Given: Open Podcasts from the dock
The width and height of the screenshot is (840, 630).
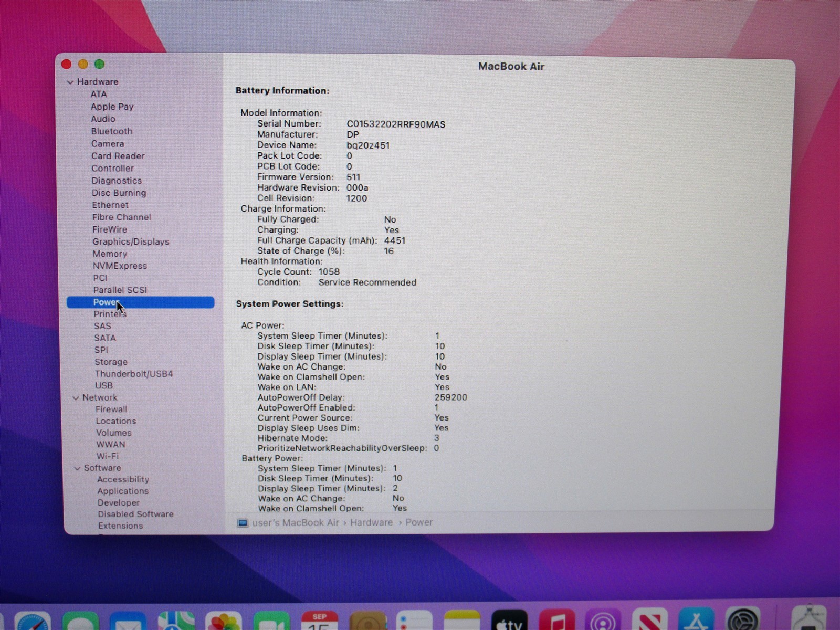Looking at the screenshot, I should pyautogui.click(x=603, y=622).
